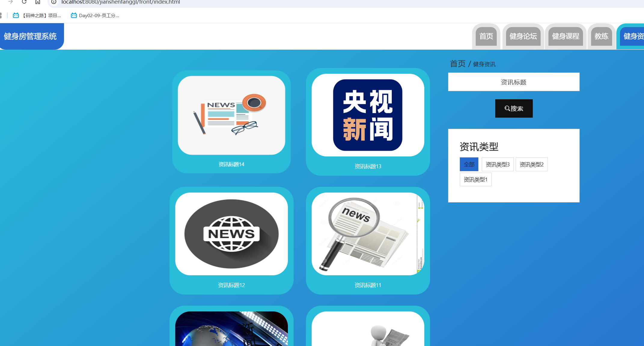Click the black 搜索 button
Image resolution: width=644 pixels, height=346 pixels.
pyautogui.click(x=514, y=108)
